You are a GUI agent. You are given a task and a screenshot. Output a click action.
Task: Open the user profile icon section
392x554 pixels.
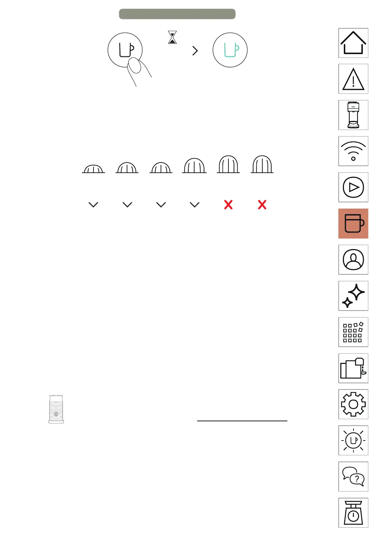pos(353,260)
